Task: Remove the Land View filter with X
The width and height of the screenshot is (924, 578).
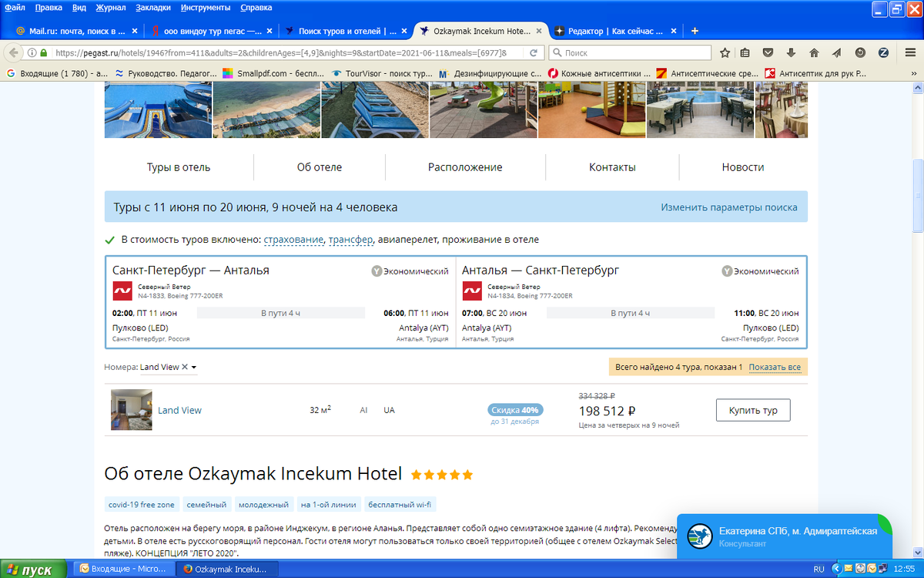Action: 185,367
